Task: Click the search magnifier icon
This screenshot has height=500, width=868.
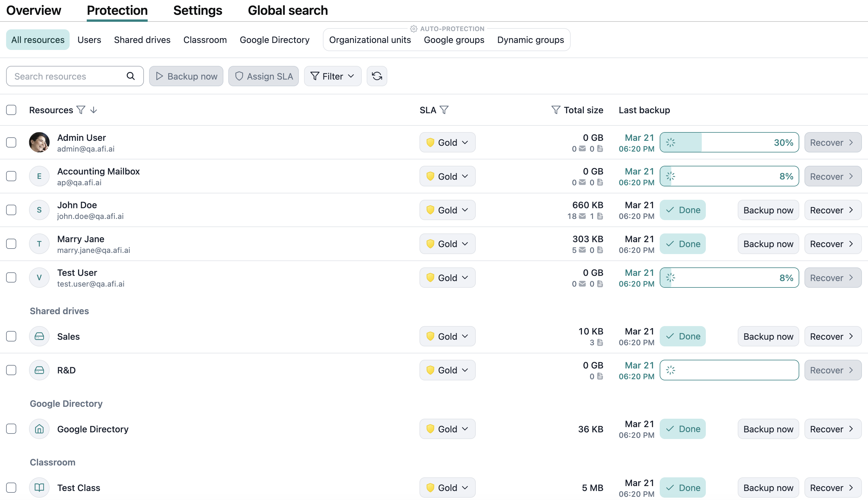Action: coord(131,76)
